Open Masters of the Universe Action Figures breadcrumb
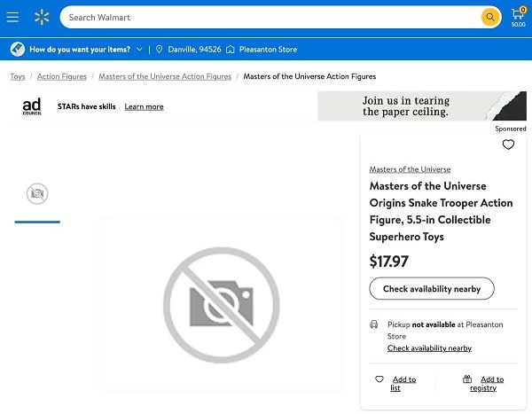This screenshot has width=532, height=414. 165,77
